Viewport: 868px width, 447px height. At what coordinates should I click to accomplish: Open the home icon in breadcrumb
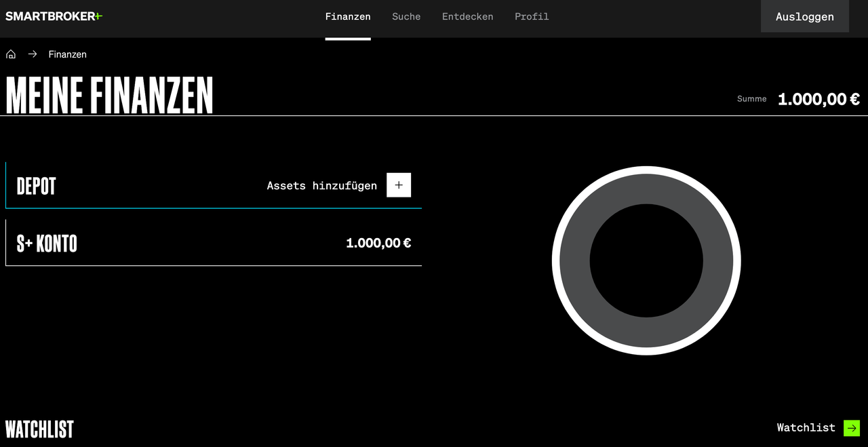(11, 54)
